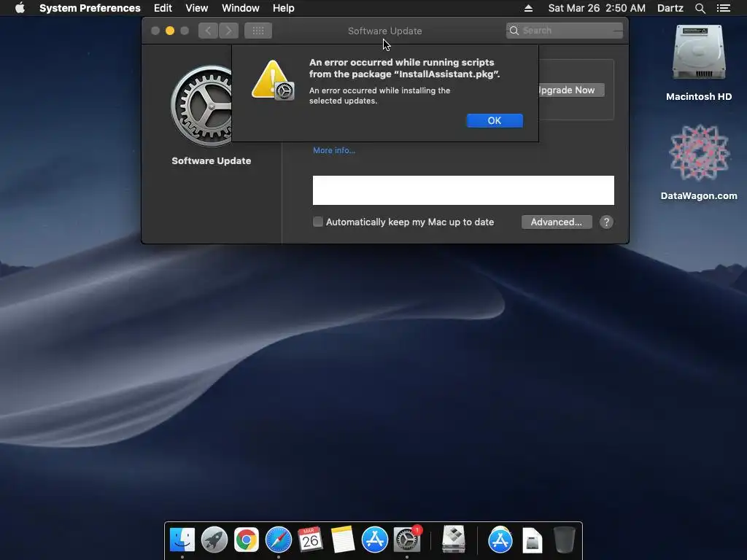Click the Search field in Software Update
This screenshot has width=747, height=560.
564,31
